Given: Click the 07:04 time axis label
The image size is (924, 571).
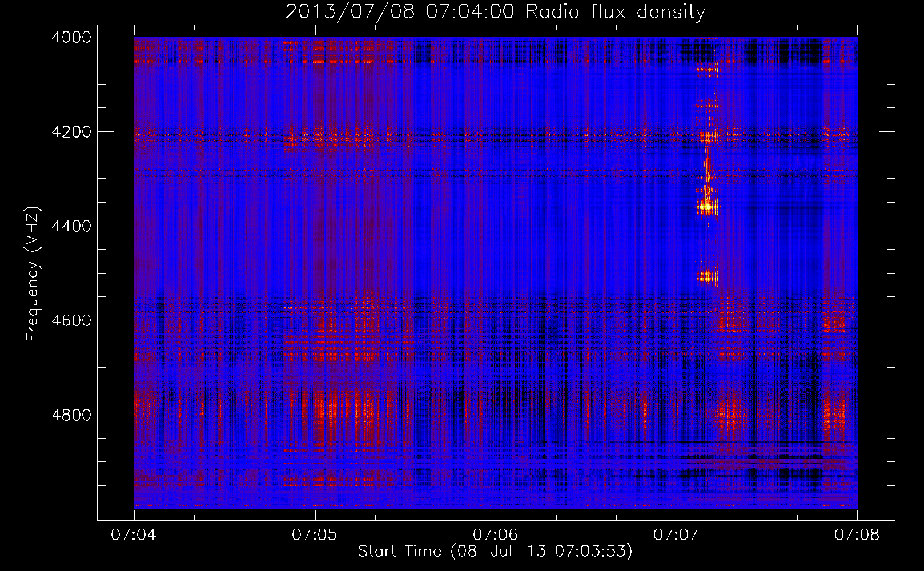Looking at the screenshot, I should pyautogui.click(x=134, y=534).
